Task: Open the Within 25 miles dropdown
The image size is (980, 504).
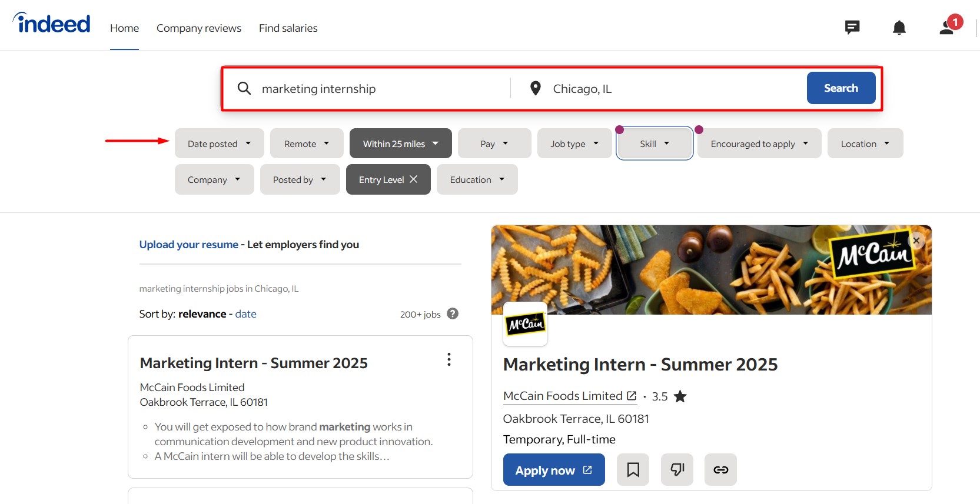Action: pos(401,143)
